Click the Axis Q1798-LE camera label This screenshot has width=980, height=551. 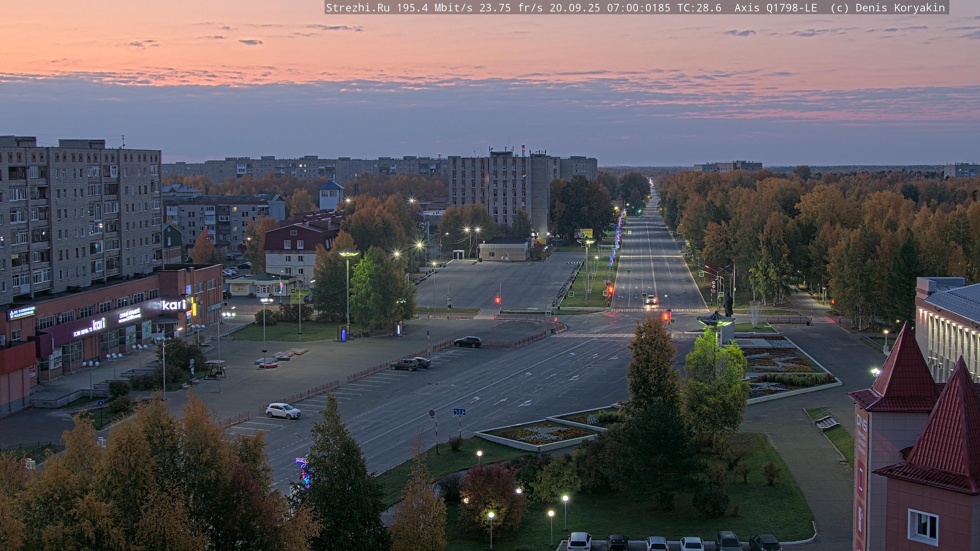[x=776, y=8]
